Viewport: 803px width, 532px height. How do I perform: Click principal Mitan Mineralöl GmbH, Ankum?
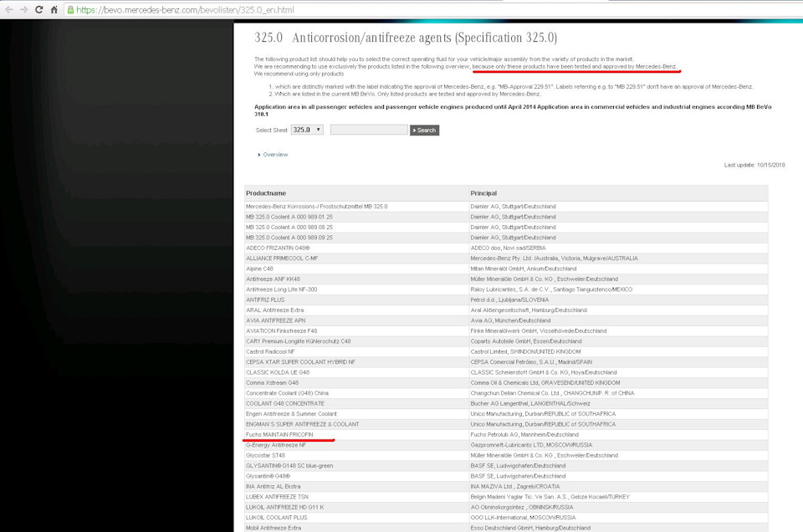[x=524, y=269]
